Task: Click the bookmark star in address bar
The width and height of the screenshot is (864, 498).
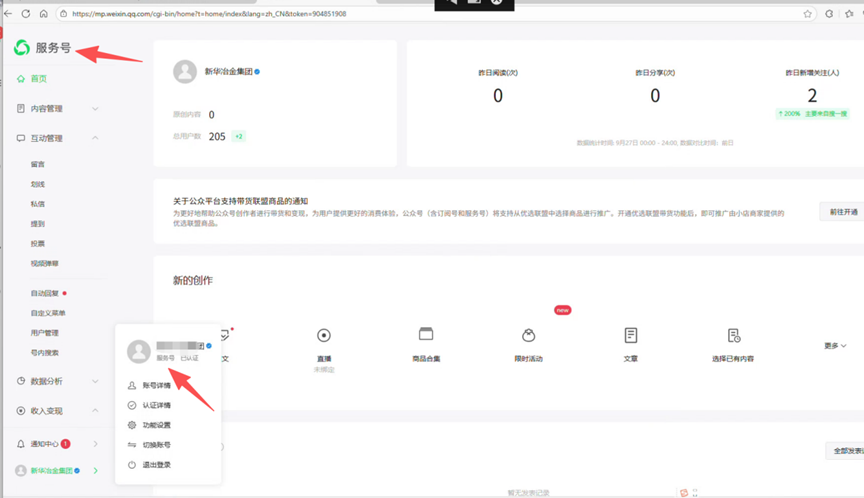Action: [807, 14]
